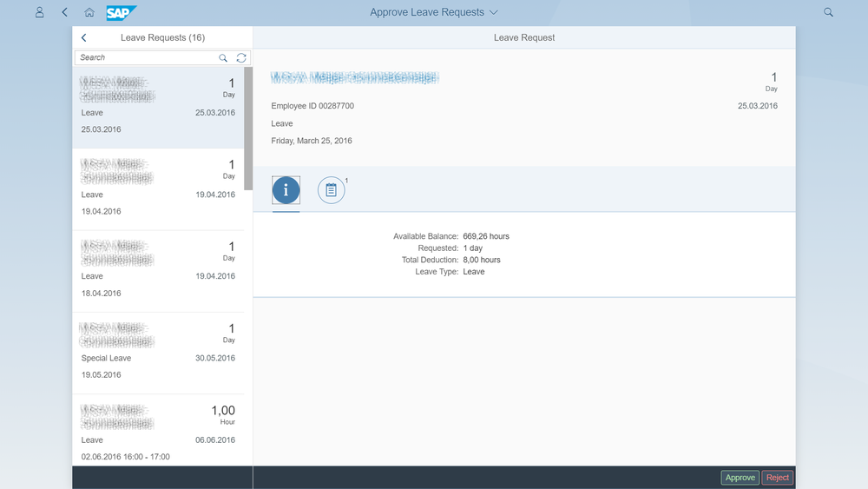This screenshot has height=489, width=868.
Task: Open the blurred employee name link
Action: click(x=355, y=77)
